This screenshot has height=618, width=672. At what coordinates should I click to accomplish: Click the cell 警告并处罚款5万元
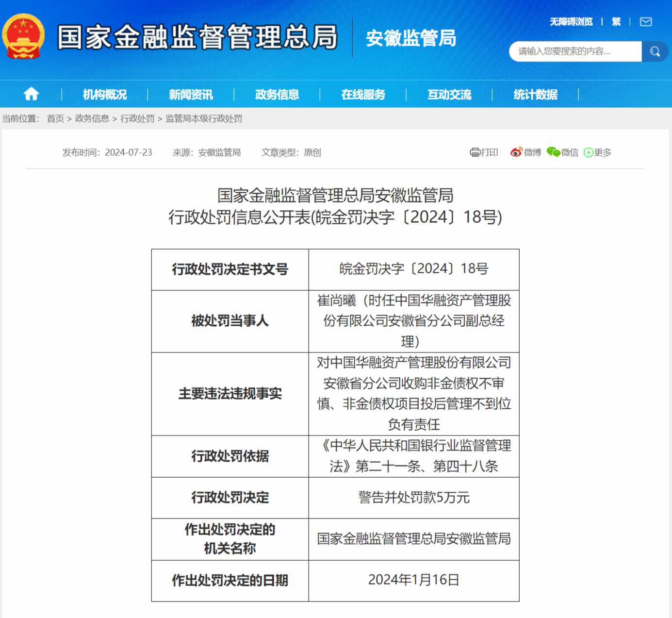click(414, 498)
